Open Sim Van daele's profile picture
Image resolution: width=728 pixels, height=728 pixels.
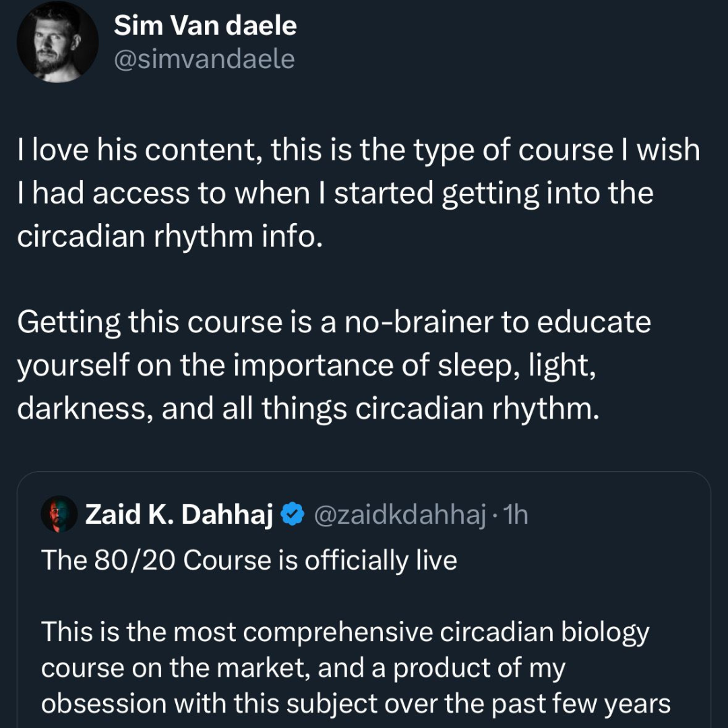coord(58,42)
